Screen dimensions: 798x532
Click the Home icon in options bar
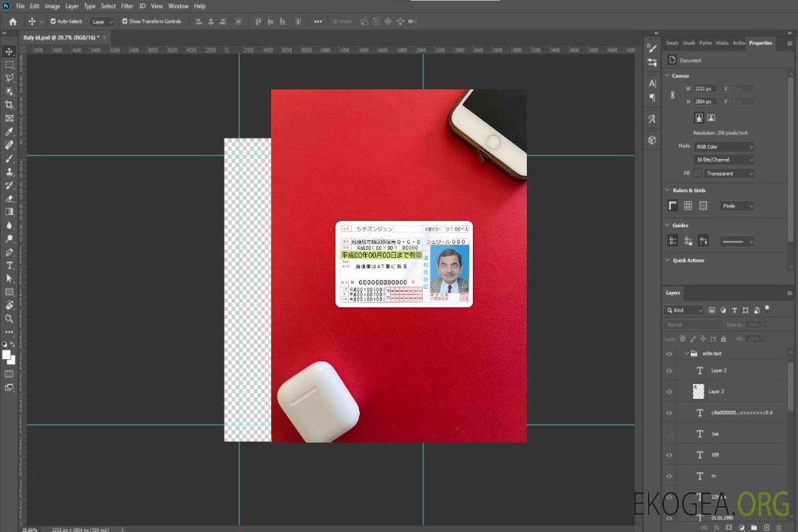tap(13, 21)
